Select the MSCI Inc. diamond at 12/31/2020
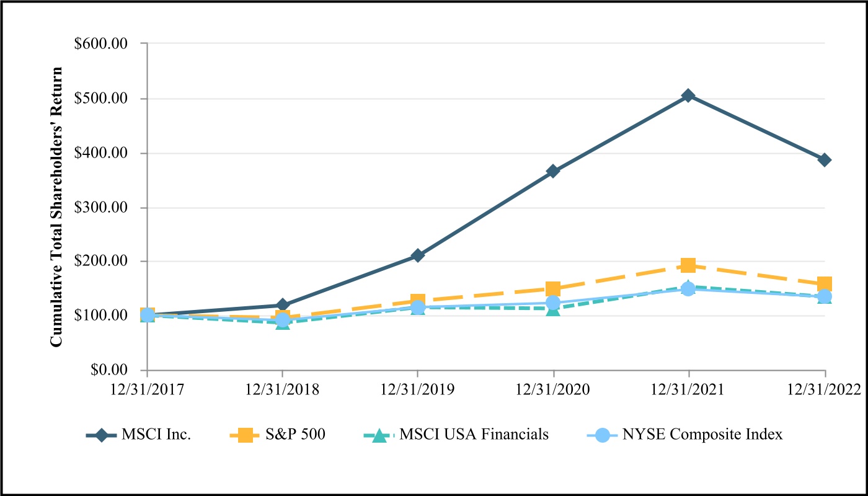Image resolution: width=868 pixels, height=496 pixels. point(553,171)
